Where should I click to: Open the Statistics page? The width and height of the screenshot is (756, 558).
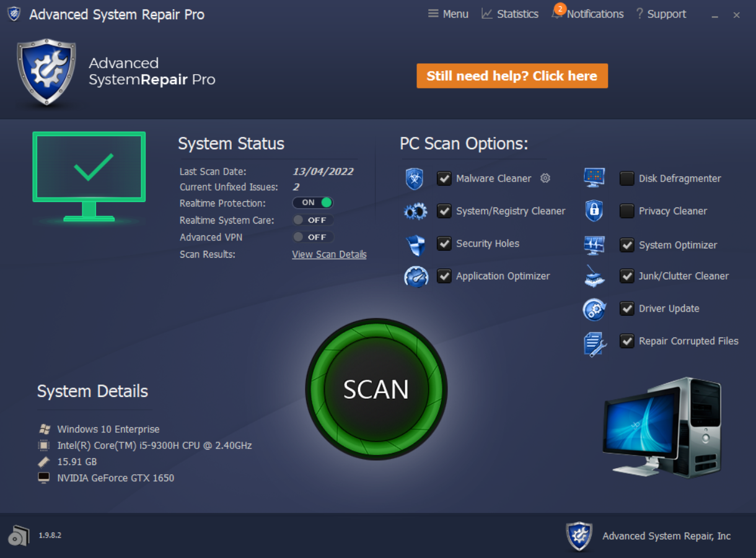click(510, 14)
